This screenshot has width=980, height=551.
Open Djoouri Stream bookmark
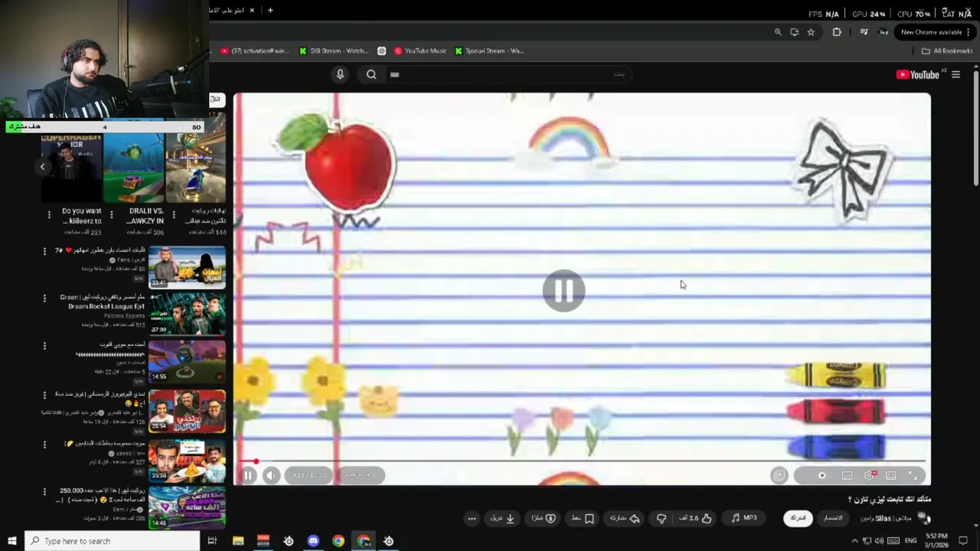(x=489, y=51)
